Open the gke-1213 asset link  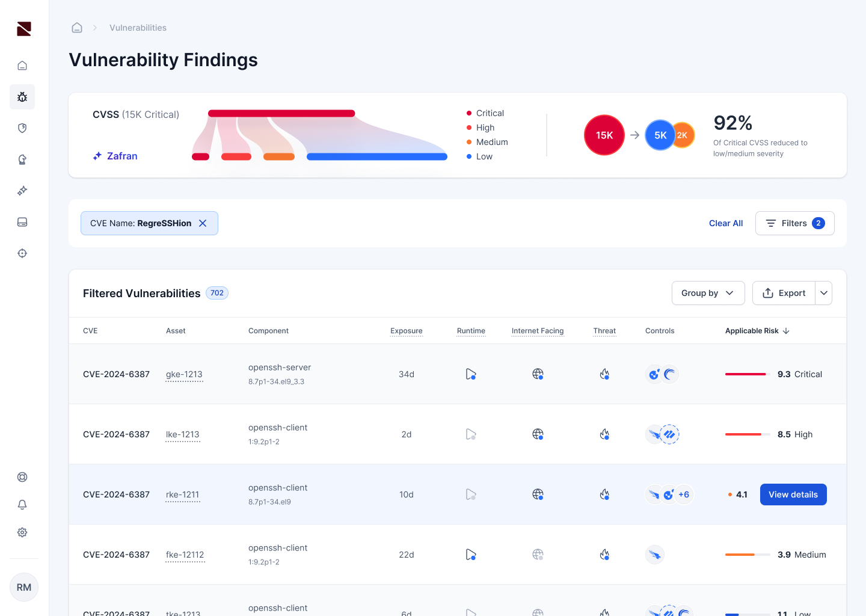click(184, 374)
